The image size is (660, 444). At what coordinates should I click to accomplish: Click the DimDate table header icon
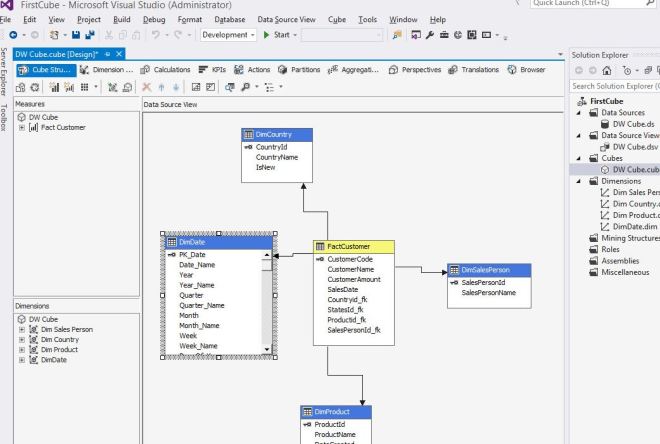pyautogui.click(x=171, y=242)
